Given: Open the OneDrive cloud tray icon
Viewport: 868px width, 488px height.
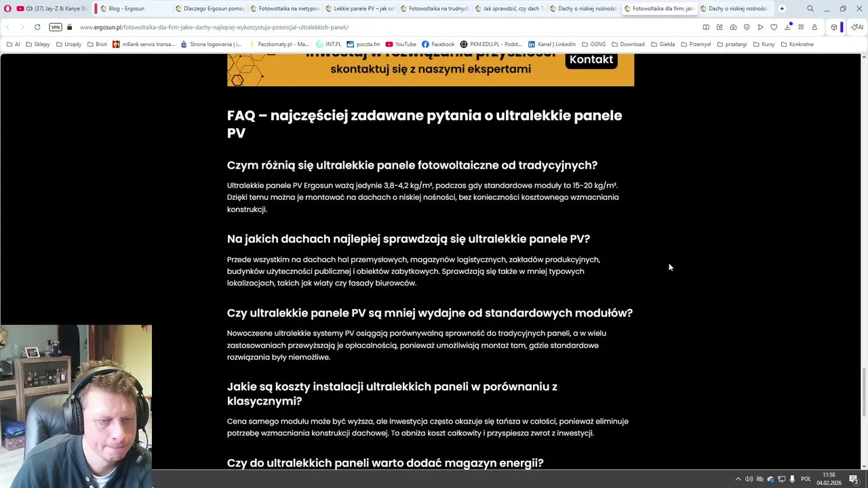Looking at the screenshot, I should [x=770, y=479].
